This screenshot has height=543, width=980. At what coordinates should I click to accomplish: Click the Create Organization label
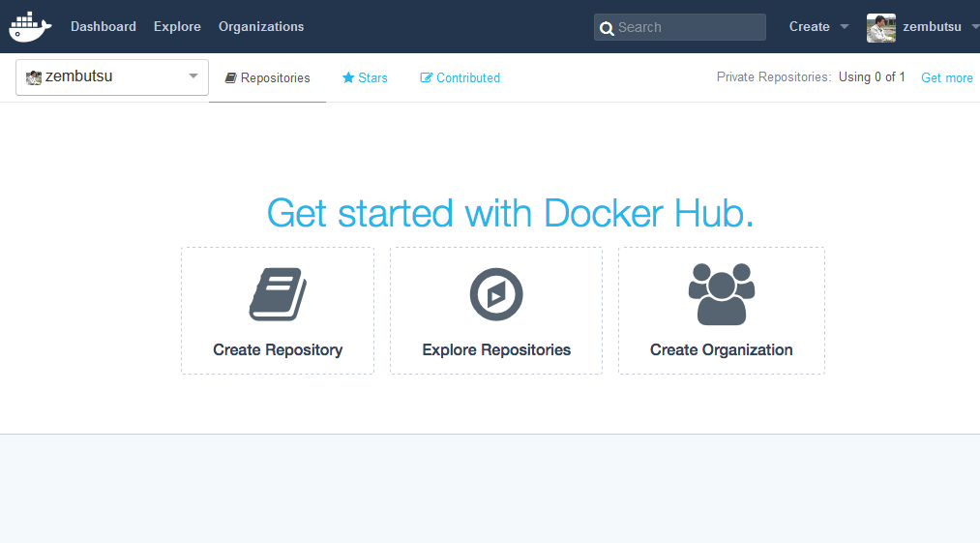tap(722, 349)
